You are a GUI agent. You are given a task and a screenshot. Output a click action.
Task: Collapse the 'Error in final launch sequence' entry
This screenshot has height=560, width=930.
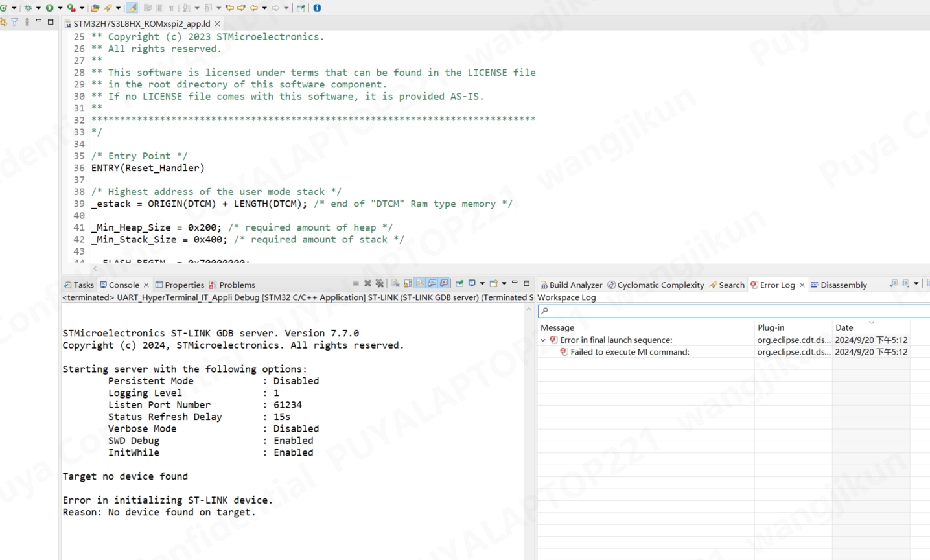(543, 340)
